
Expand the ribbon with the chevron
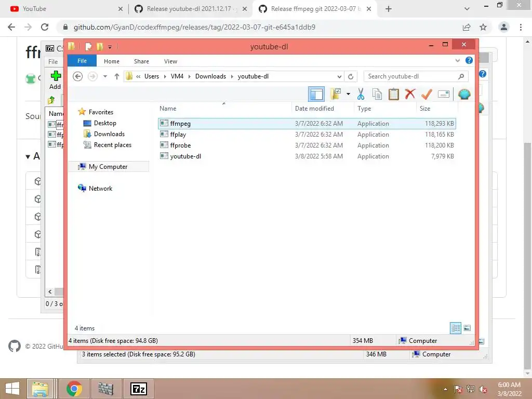pos(457,61)
